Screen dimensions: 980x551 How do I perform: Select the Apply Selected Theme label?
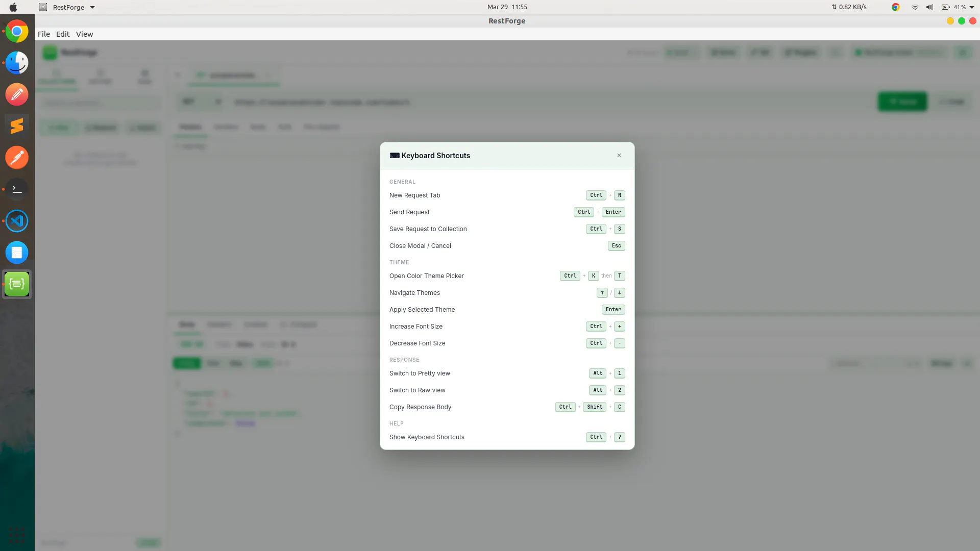coord(422,310)
